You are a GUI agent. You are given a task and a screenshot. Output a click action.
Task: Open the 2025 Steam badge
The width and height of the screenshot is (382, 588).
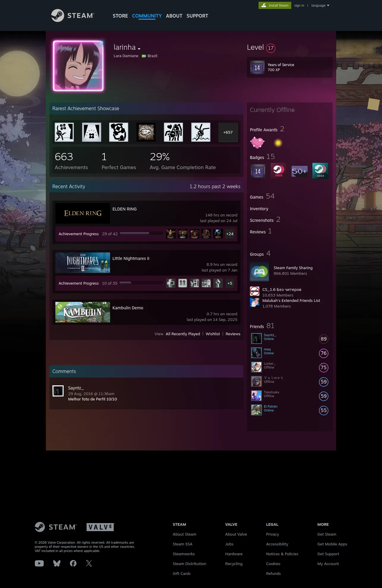click(279, 171)
